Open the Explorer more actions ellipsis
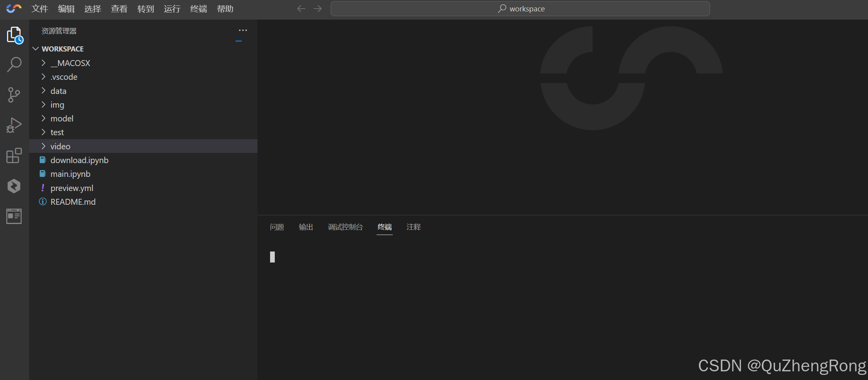The width and height of the screenshot is (868, 380). pos(243,30)
